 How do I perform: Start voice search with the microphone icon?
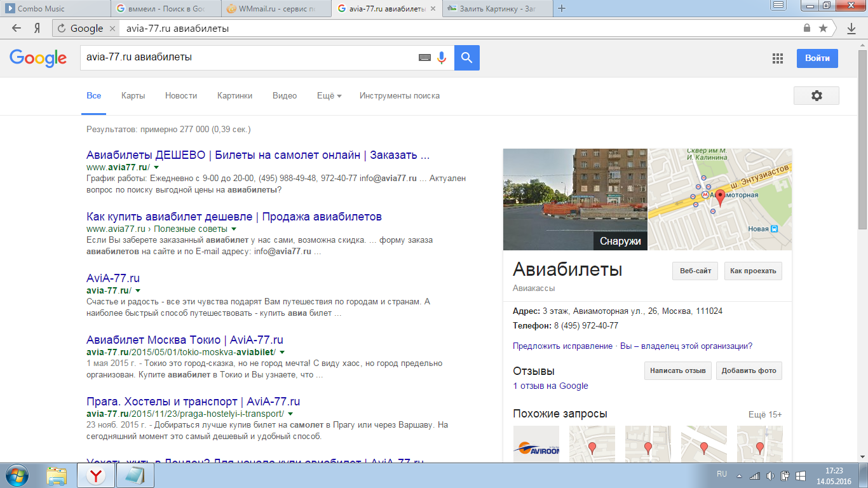point(442,58)
